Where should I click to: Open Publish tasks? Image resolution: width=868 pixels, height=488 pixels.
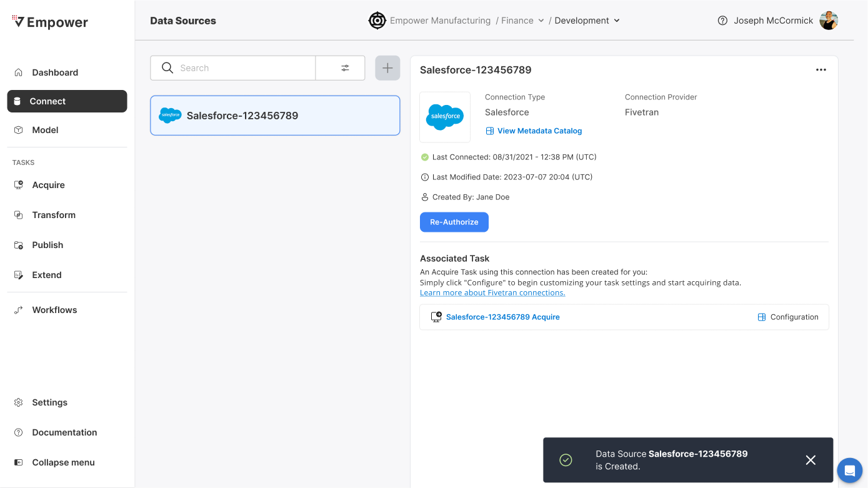(47, 245)
